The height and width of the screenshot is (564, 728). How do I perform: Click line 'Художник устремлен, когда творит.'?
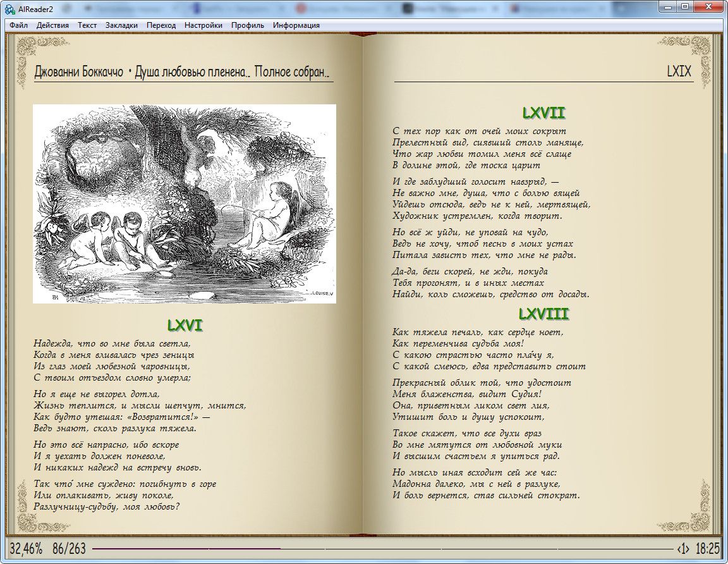(x=477, y=216)
